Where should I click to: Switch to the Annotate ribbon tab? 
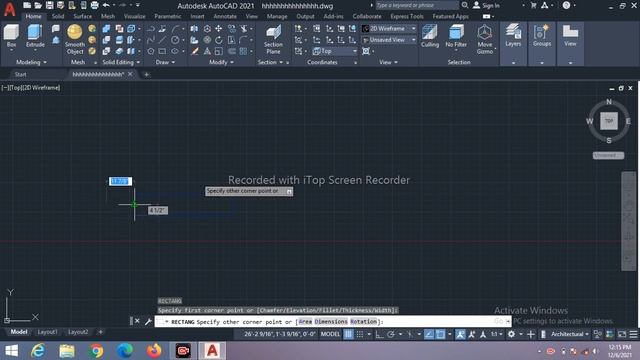pyautogui.click(x=225, y=16)
